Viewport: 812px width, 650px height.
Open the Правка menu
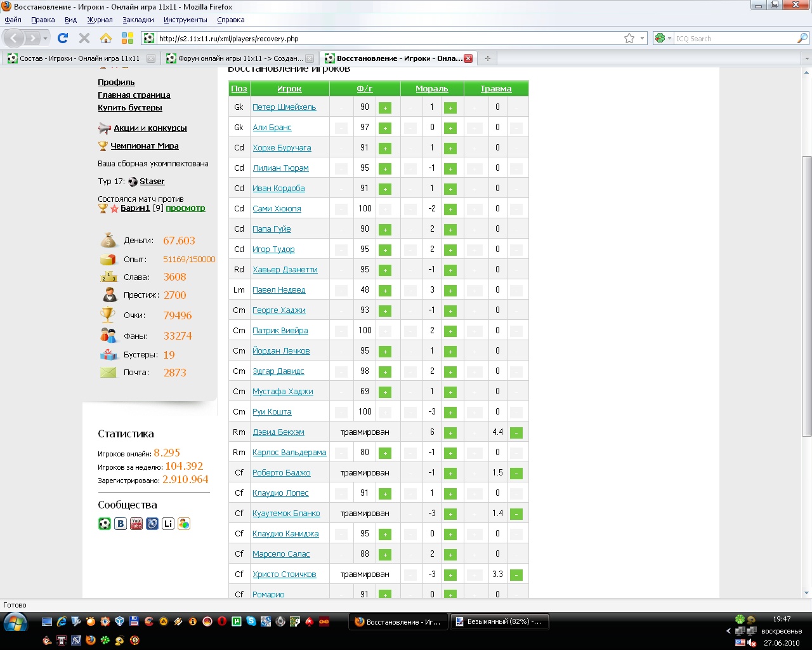(43, 20)
